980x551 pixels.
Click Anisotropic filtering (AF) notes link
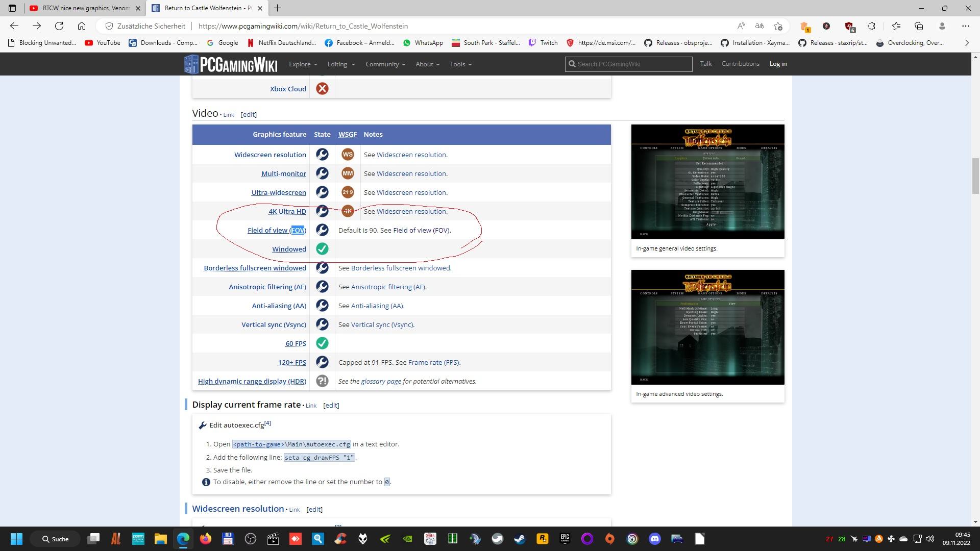point(388,287)
